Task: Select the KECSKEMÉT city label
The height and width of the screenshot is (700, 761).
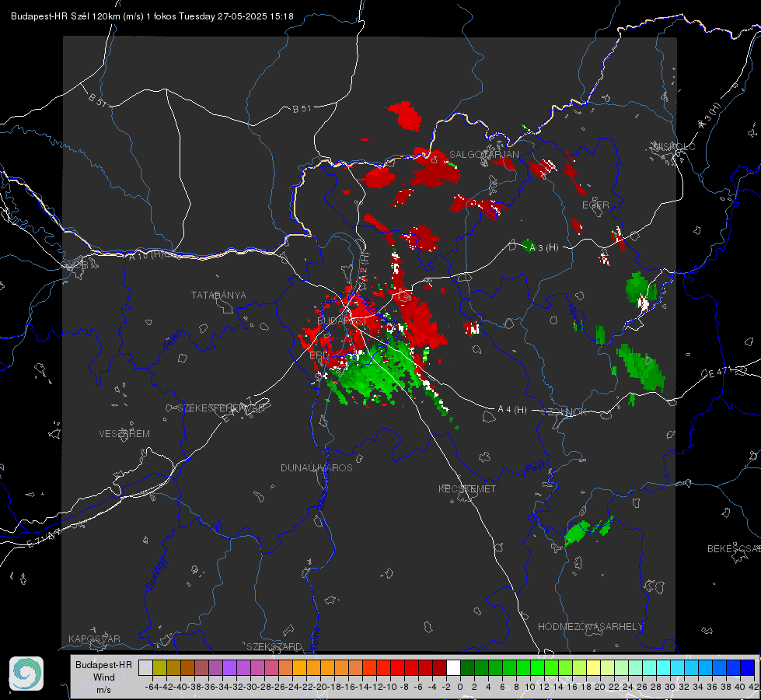Action: (467, 488)
